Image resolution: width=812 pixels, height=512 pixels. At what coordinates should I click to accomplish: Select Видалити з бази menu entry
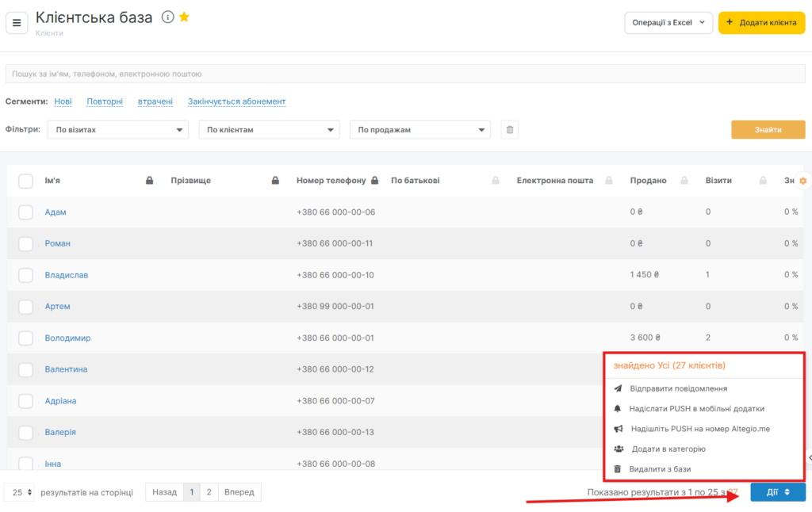[x=660, y=468]
